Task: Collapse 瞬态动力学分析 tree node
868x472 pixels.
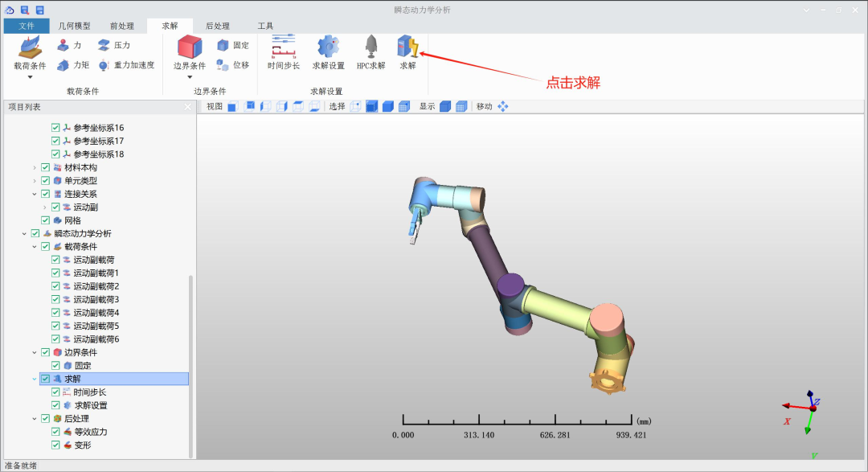Action: (x=24, y=234)
